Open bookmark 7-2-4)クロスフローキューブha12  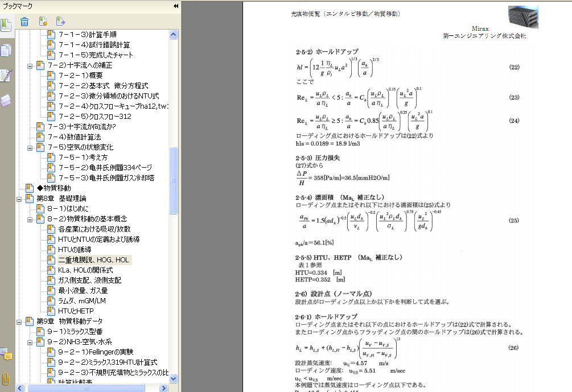point(113,106)
